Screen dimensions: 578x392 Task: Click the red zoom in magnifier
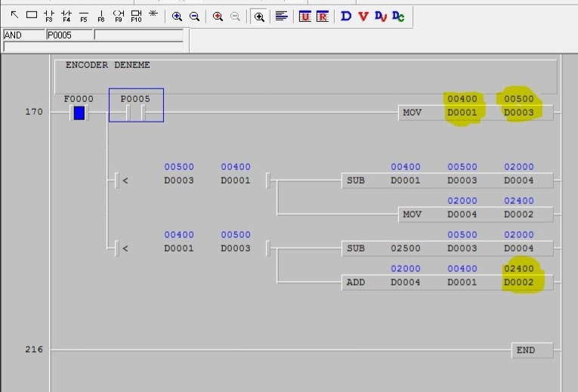(x=218, y=16)
